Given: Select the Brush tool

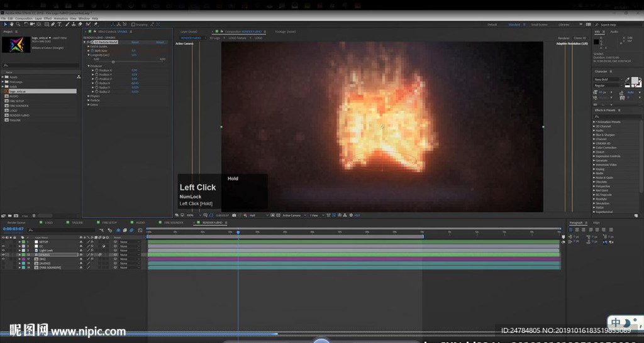Looking at the screenshot, I should point(68,24).
